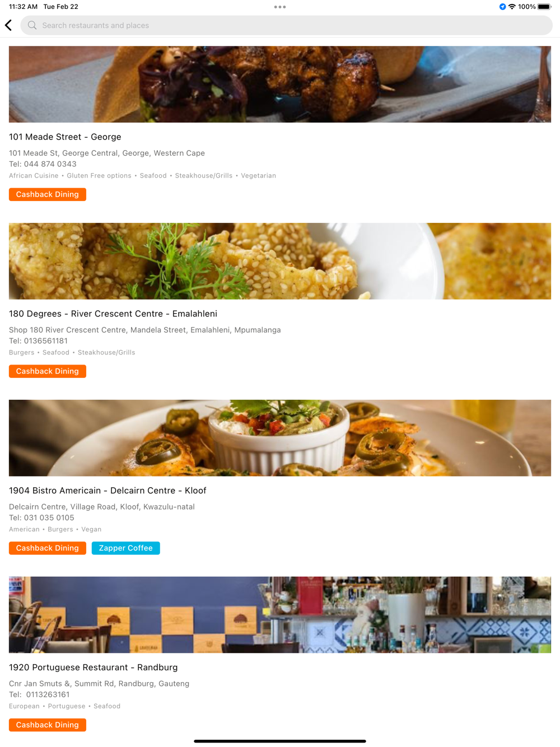Focus the Search restaurants and places field
Viewport: 560px width, 747px height.
pos(286,25)
